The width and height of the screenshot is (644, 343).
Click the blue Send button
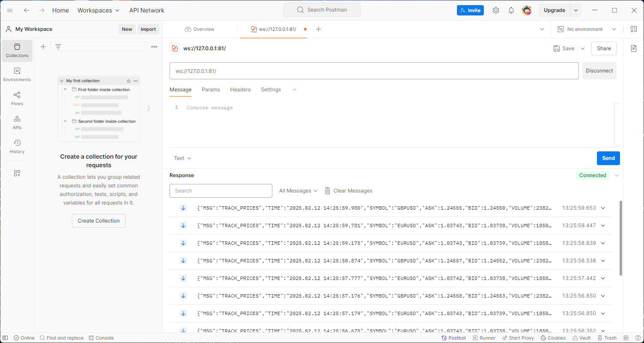click(x=608, y=158)
